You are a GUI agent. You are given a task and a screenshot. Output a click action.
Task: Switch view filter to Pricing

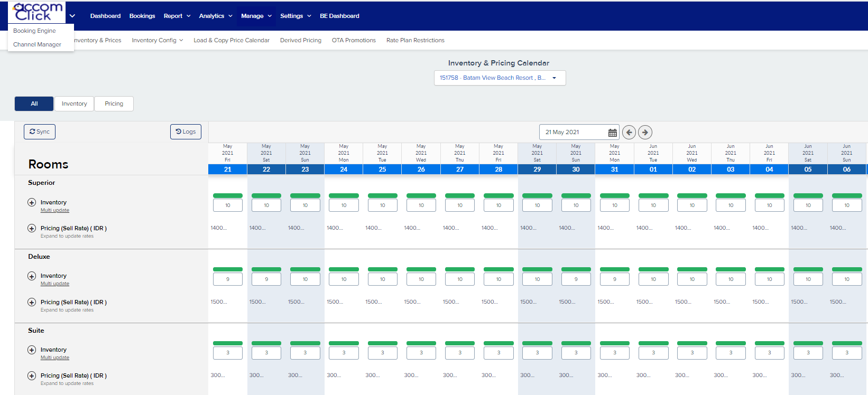pyautogui.click(x=114, y=104)
